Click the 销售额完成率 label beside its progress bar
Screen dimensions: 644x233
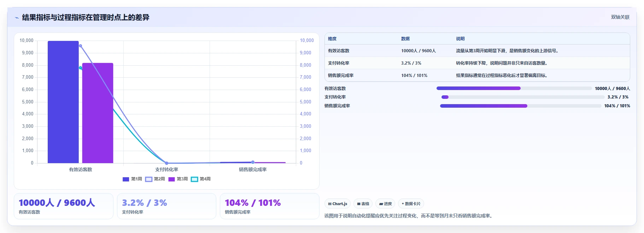[337, 106]
